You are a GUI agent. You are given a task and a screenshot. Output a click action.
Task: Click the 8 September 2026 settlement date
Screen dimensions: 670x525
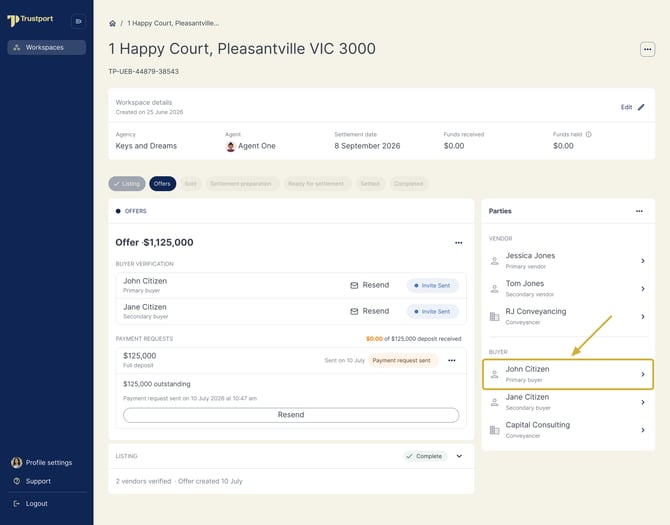367,146
